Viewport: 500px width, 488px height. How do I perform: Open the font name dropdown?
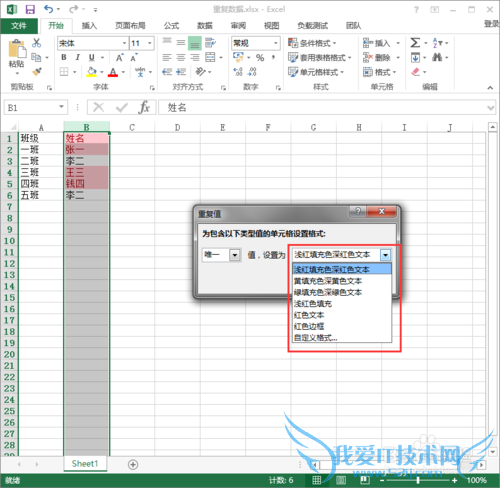click(124, 43)
